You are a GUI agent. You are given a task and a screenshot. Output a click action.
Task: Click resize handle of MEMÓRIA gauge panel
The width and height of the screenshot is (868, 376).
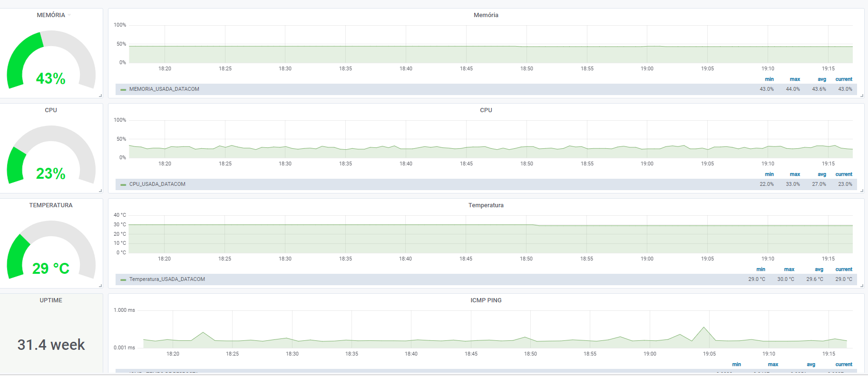click(x=100, y=96)
